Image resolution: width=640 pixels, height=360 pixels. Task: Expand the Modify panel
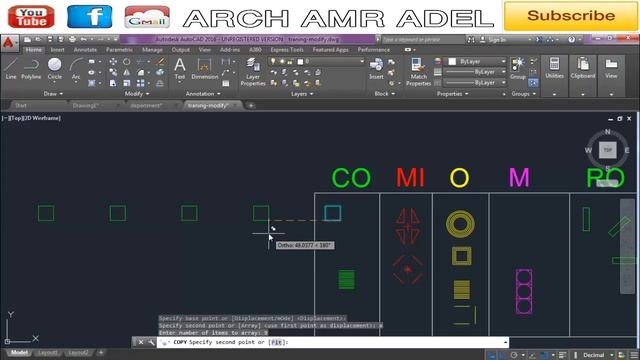137,94
